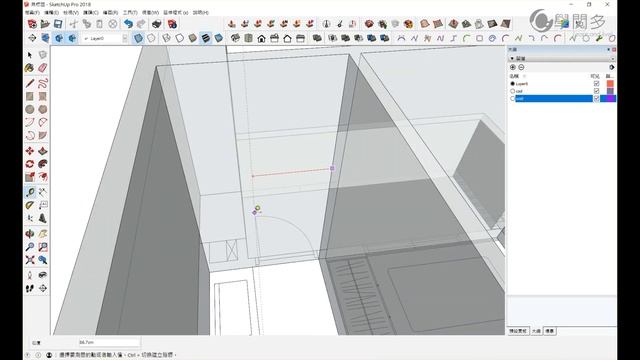
Task: Toggle the Monochrome face style
Action: (219, 38)
